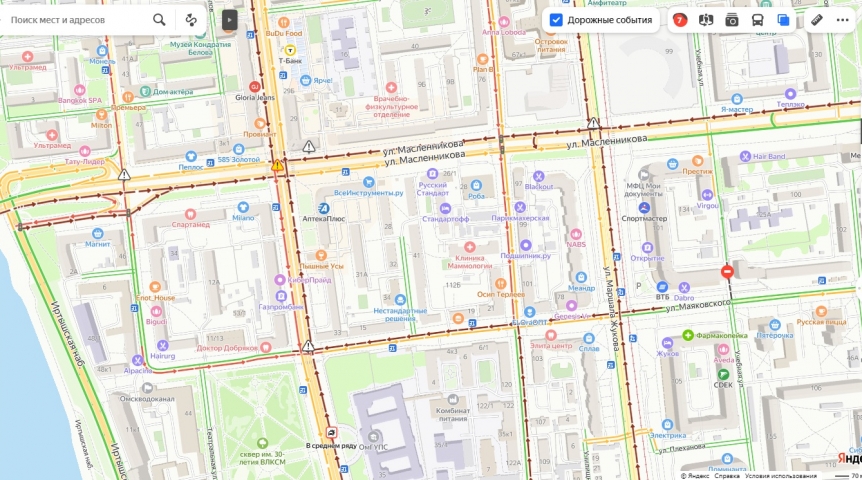The width and height of the screenshot is (862, 480).
Task: Click the Электрика shop marker
Action: point(667,424)
